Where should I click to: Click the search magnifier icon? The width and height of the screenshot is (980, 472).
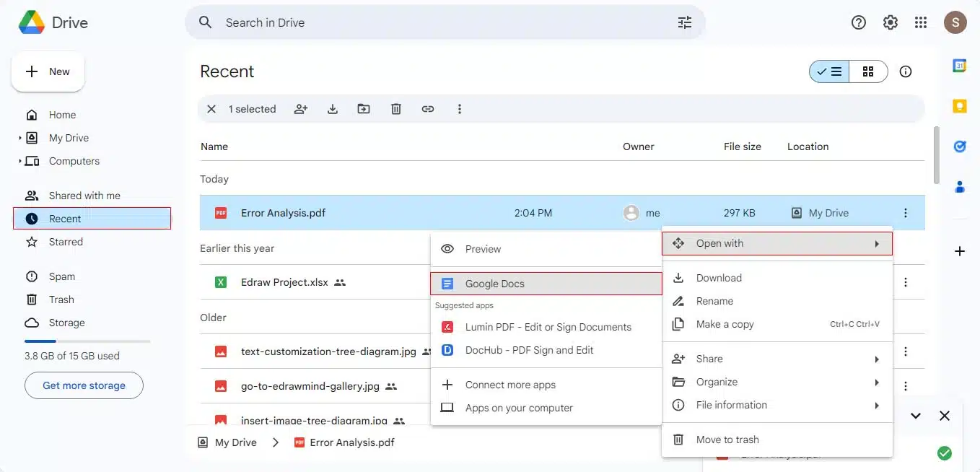206,22
